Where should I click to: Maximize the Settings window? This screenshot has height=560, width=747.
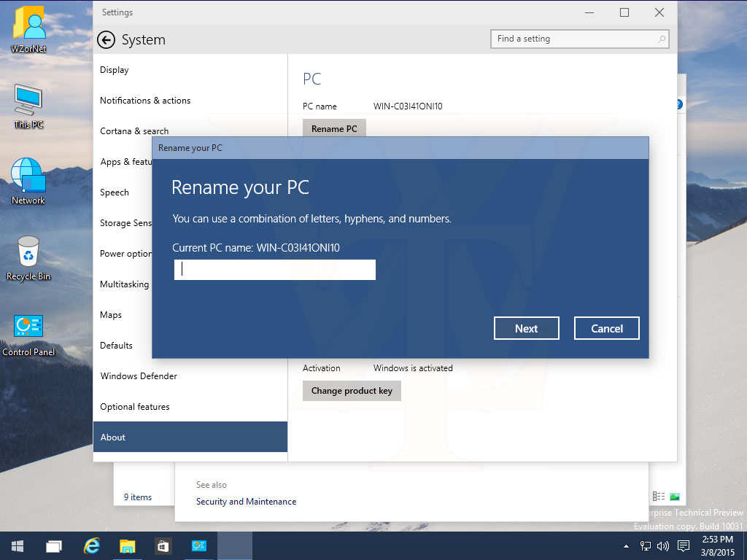624,12
